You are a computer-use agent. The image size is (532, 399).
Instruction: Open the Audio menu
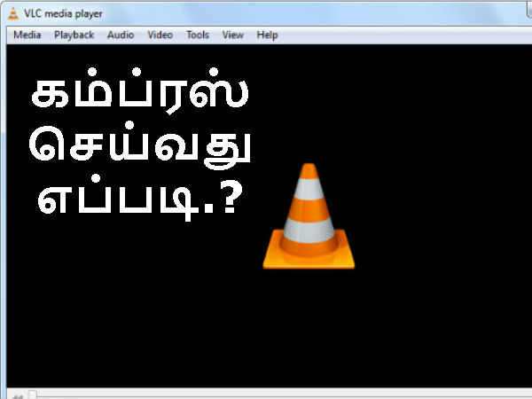pyautogui.click(x=121, y=35)
